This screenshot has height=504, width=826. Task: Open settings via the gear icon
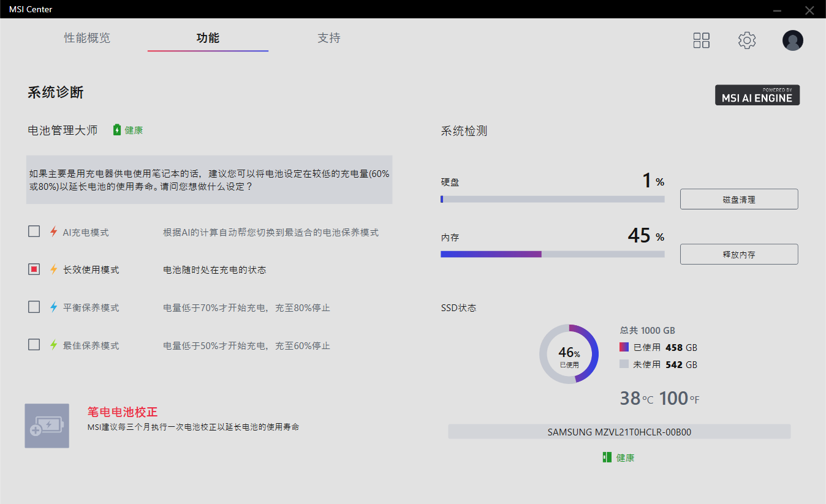pyautogui.click(x=746, y=40)
